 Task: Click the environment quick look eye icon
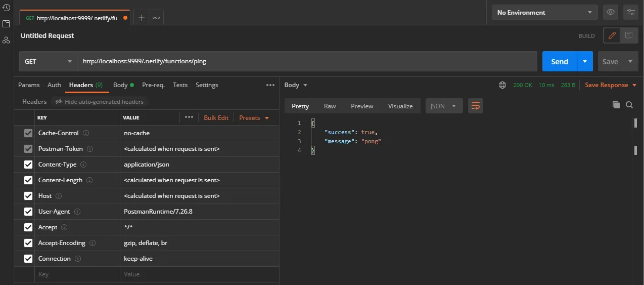[611, 12]
